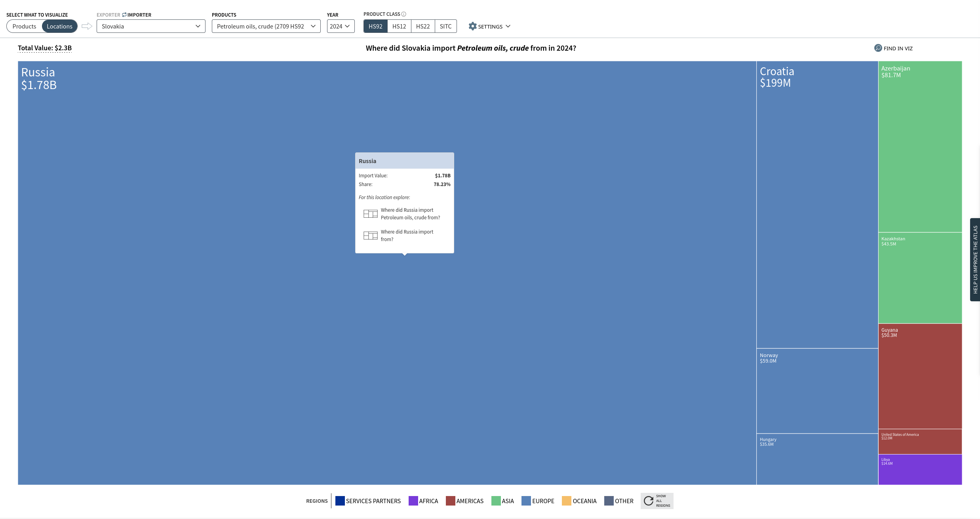Select the Locations toggle option
980x519 pixels.
coord(59,26)
